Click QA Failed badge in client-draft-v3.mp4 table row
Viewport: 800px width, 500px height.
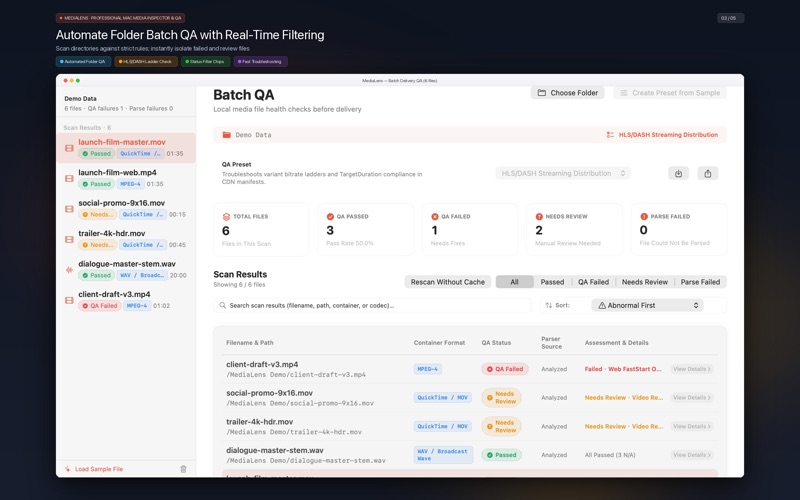pyautogui.click(x=505, y=369)
